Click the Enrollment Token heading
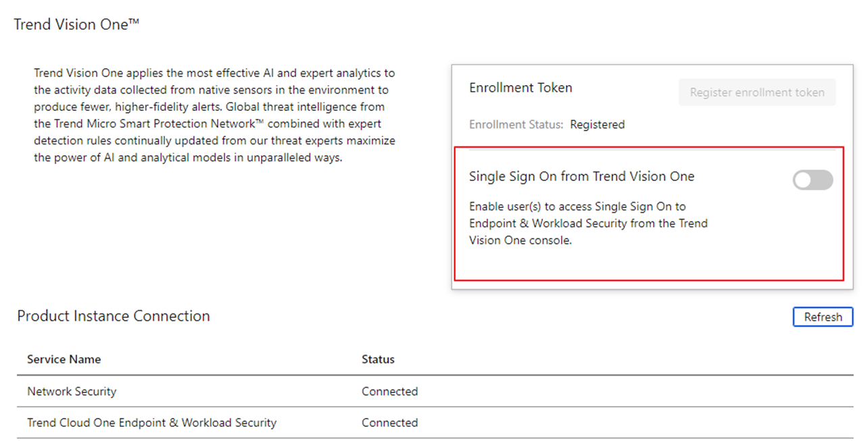 pos(521,88)
